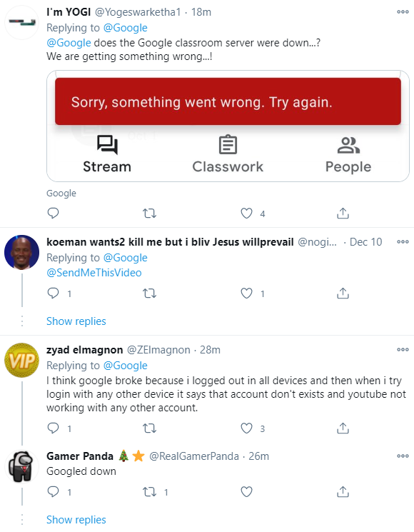Retweet the @SendMeThisVideo reply
This screenshot has height=532, width=414.
click(x=149, y=293)
